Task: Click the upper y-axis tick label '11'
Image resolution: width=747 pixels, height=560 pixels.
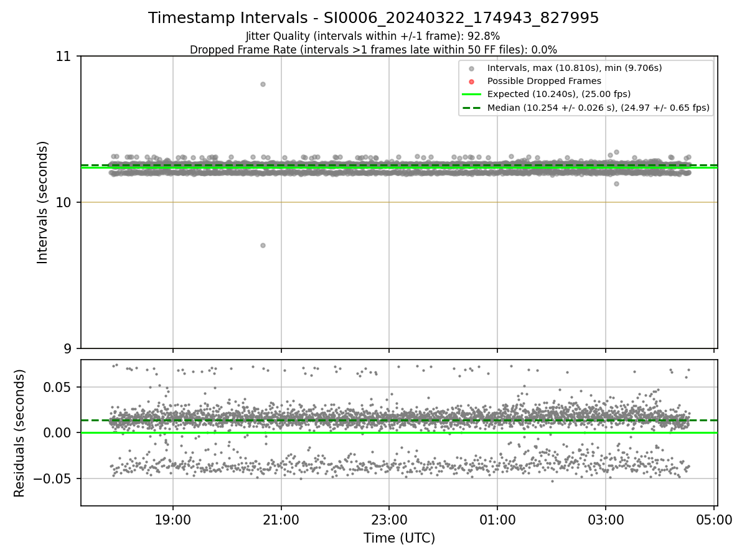Action: [x=65, y=57]
